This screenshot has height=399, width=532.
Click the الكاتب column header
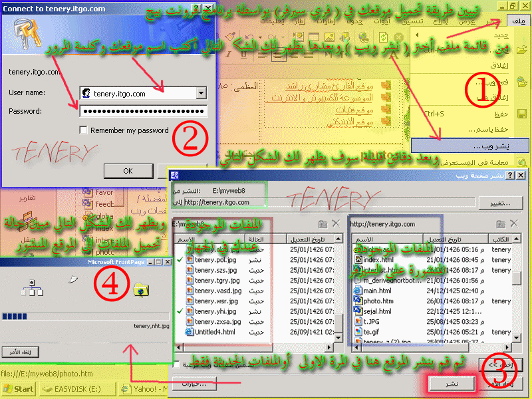pos(501,239)
